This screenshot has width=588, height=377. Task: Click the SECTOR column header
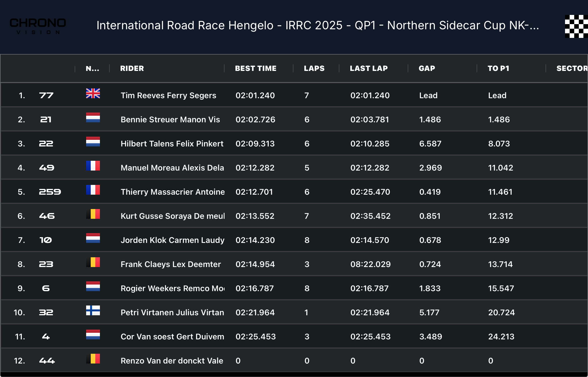coord(571,68)
